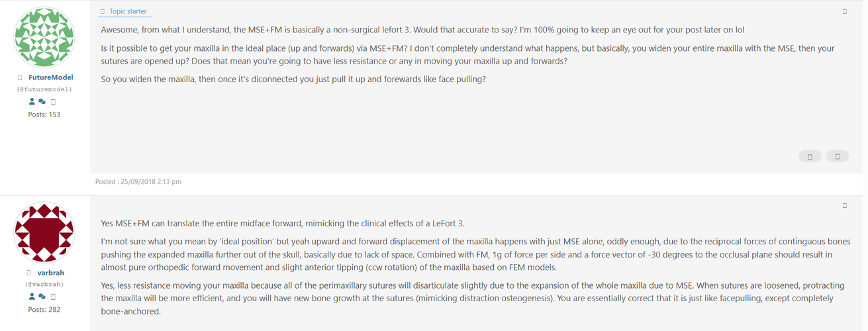Click the icon right of FutureModel's chat-bubbles icon
Image resolution: width=868 pixels, height=331 pixels.
coord(53,102)
